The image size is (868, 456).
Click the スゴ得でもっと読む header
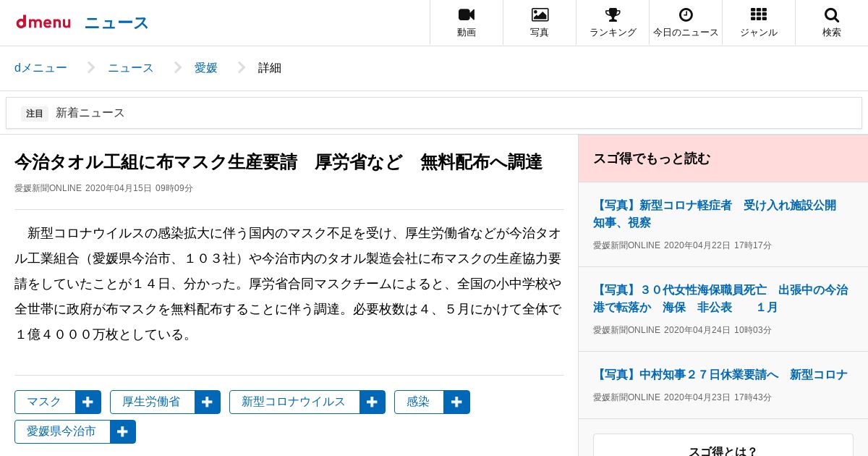click(723, 158)
